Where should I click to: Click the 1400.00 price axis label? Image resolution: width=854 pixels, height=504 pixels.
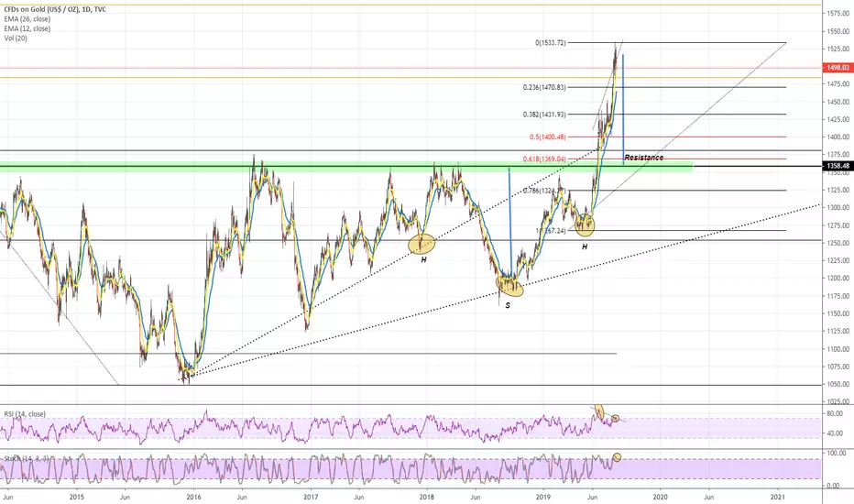point(838,137)
